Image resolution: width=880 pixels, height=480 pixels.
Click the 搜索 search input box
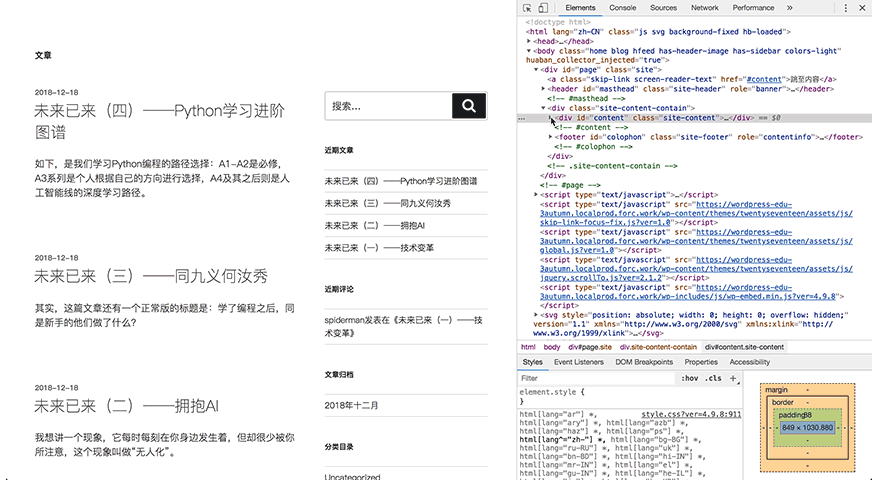pyautogui.click(x=388, y=106)
